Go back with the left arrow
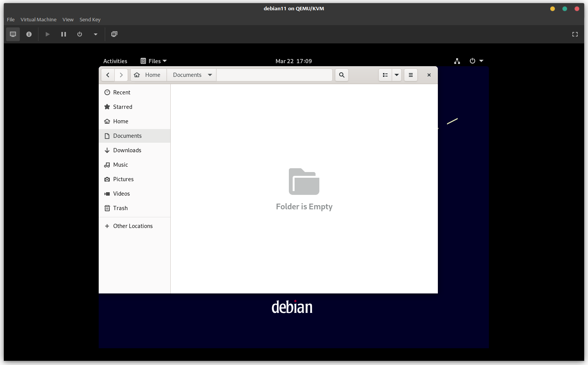This screenshot has width=588, height=365. pyautogui.click(x=108, y=75)
